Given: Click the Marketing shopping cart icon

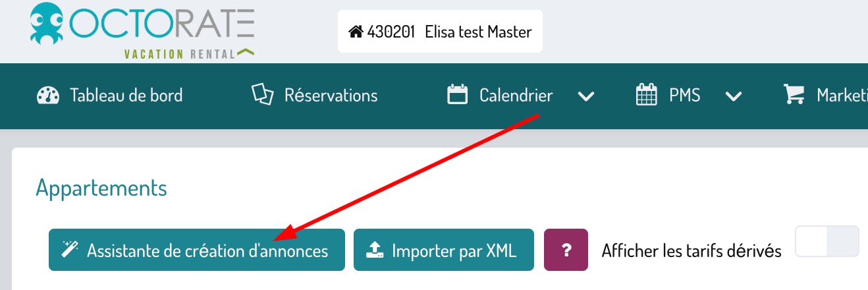Looking at the screenshot, I should 794,96.
